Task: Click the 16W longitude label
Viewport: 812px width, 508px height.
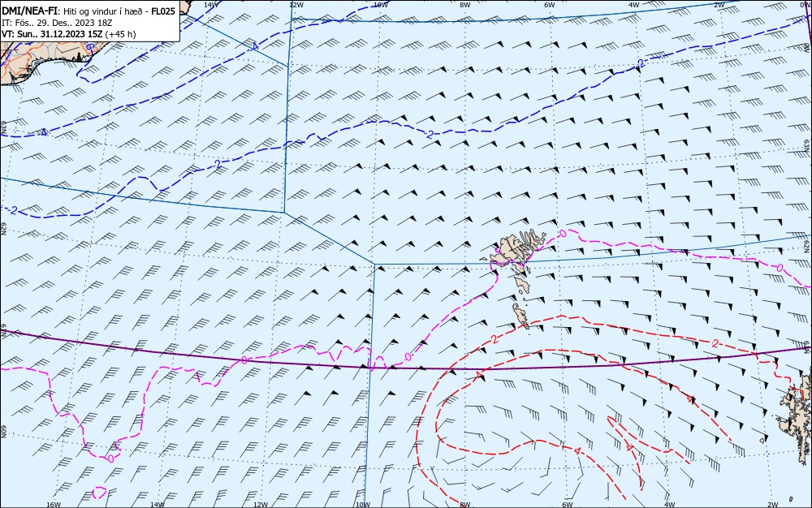Action: click(x=54, y=505)
